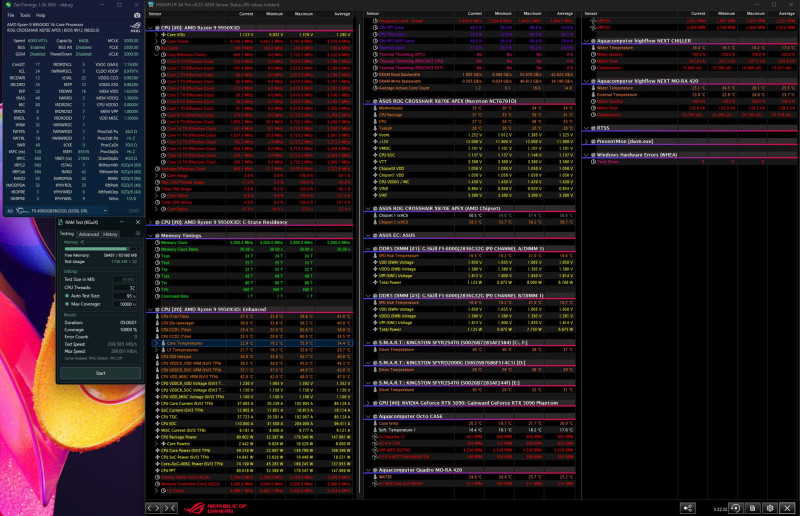Expand Core Clocks tree row

(x=157, y=41)
